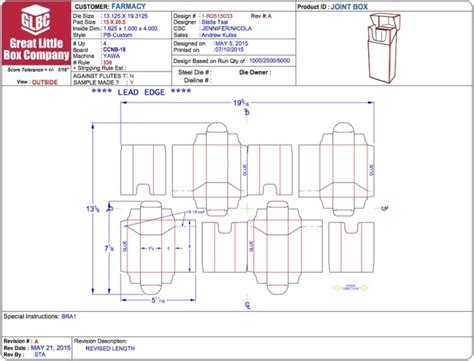Click the Revision Description label

[x=100, y=341]
